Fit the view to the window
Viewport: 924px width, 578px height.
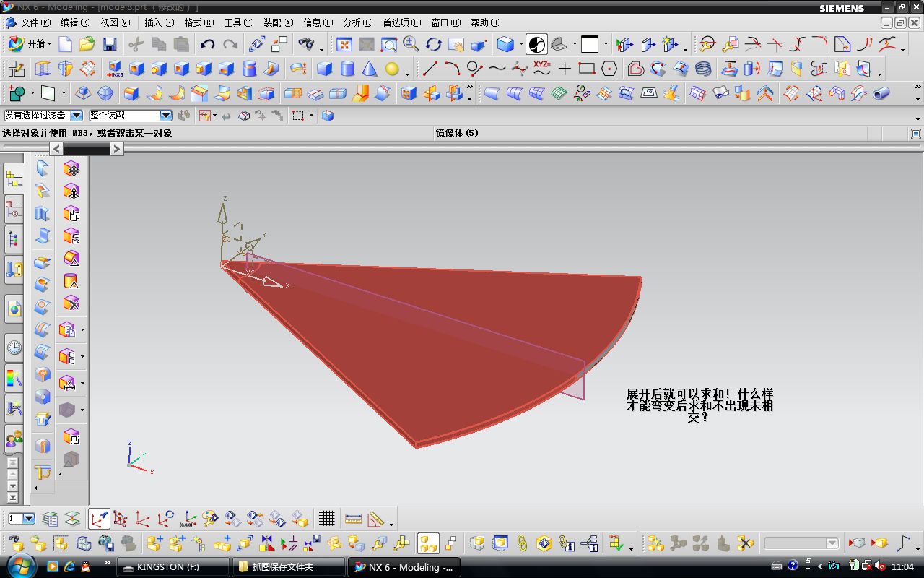pos(344,44)
